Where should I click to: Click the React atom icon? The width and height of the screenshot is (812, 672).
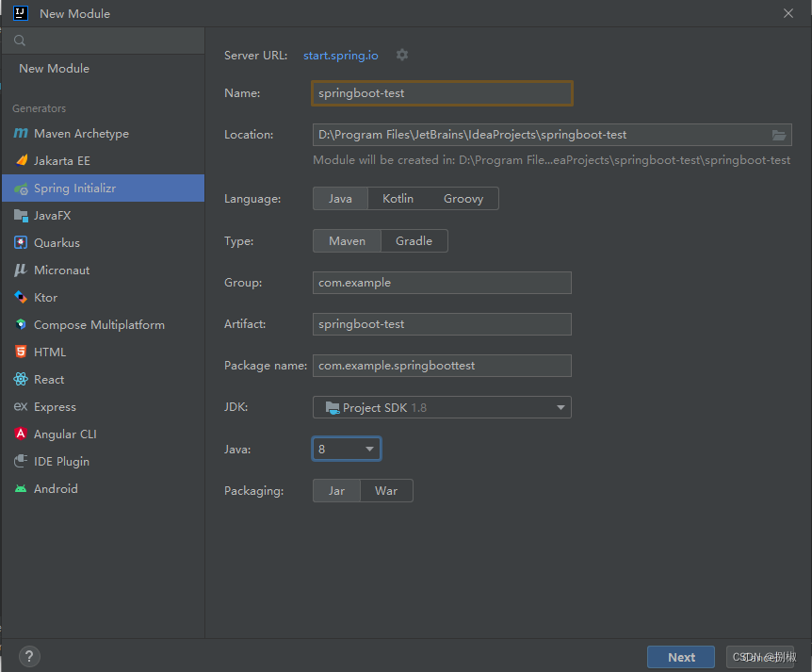[x=21, y=379]
